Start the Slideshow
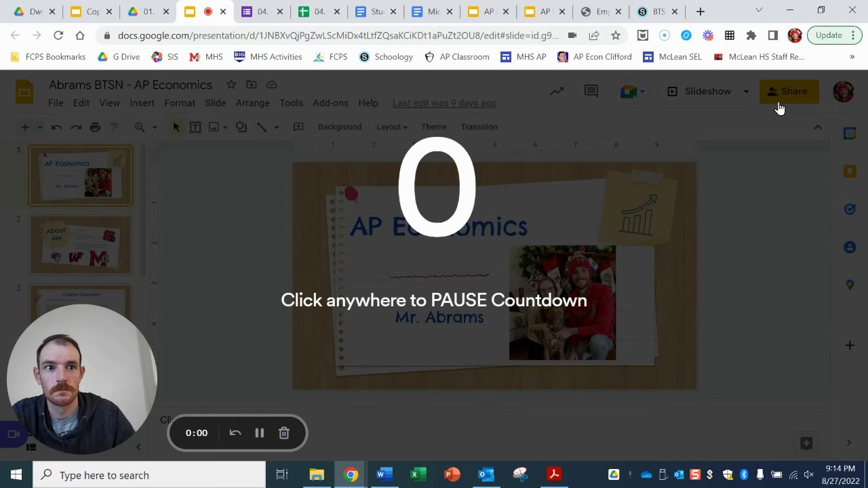This screenshot has height=488, width=868. click(699, 91)
